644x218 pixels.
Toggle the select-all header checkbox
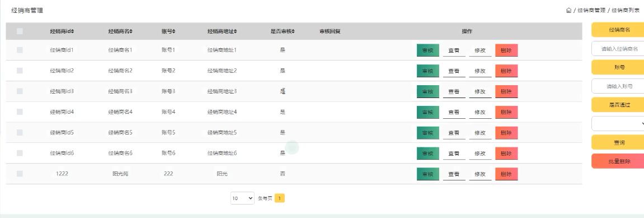[20, 31]
